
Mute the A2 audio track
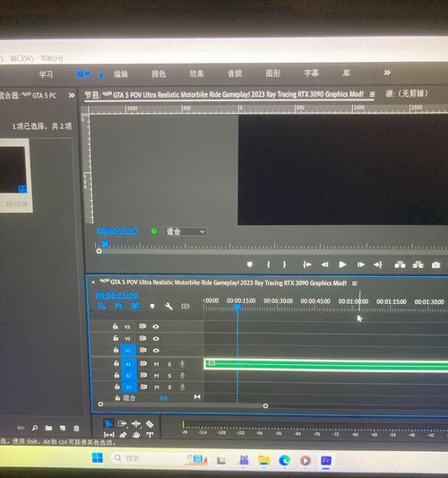coord(157,376)
